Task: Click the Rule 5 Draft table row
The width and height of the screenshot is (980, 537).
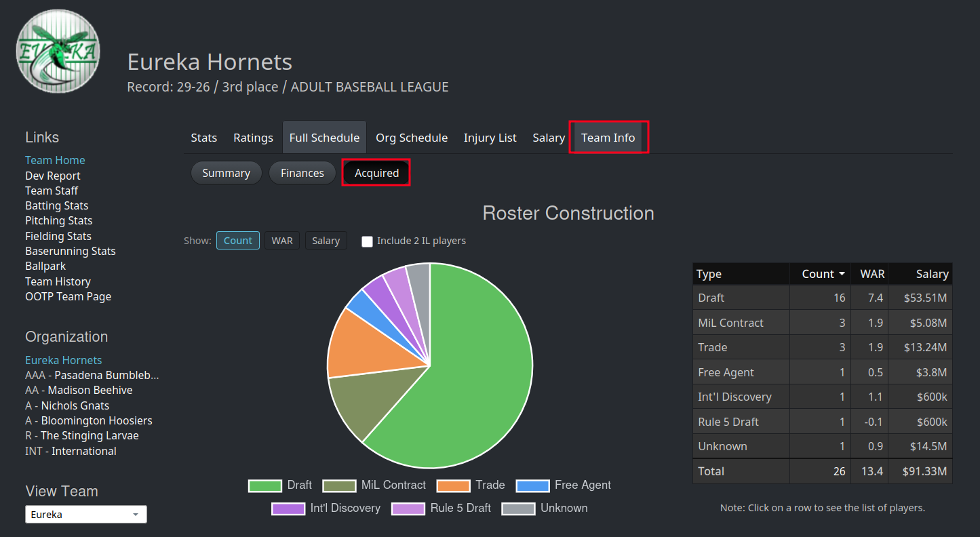Action: [823, 422]
